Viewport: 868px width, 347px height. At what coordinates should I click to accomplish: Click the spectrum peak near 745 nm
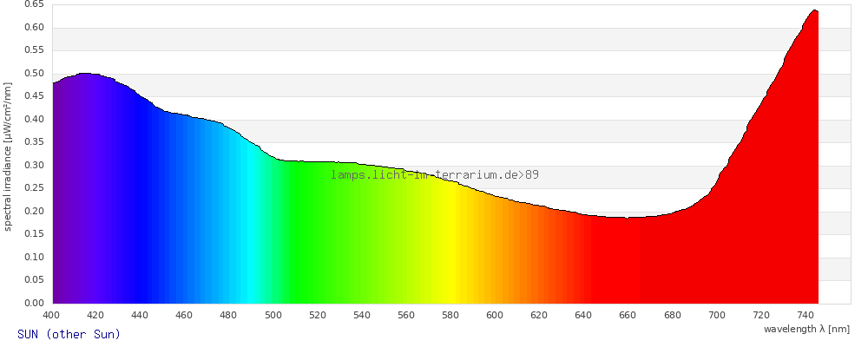click(814, 10)
